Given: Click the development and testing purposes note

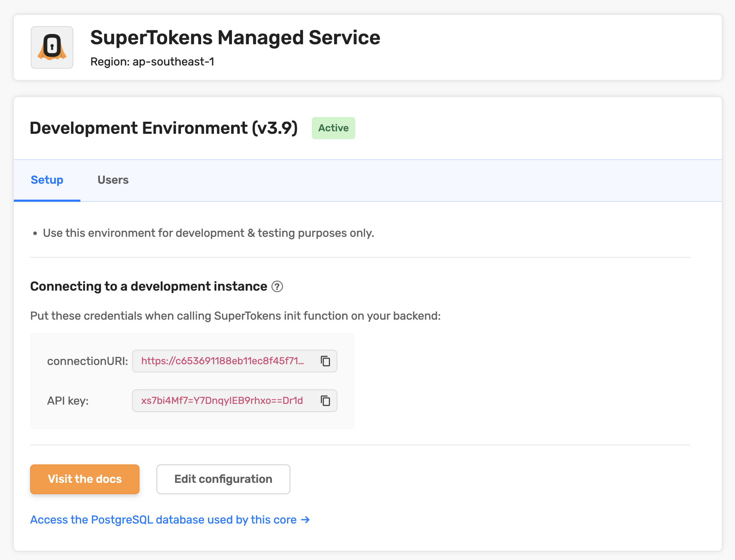Looking at the screenshot, I should (x=208, y=233).
